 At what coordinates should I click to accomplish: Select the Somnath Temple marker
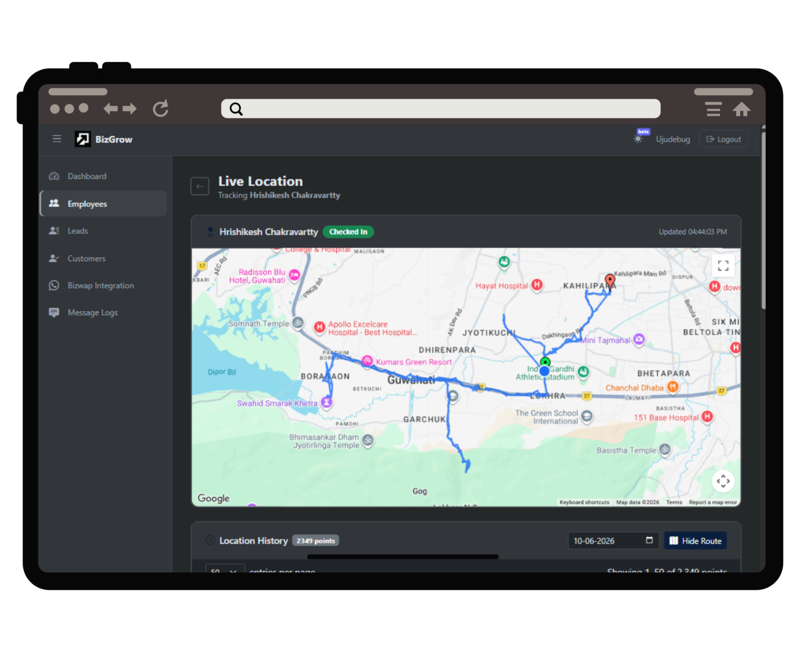[298, 323]
